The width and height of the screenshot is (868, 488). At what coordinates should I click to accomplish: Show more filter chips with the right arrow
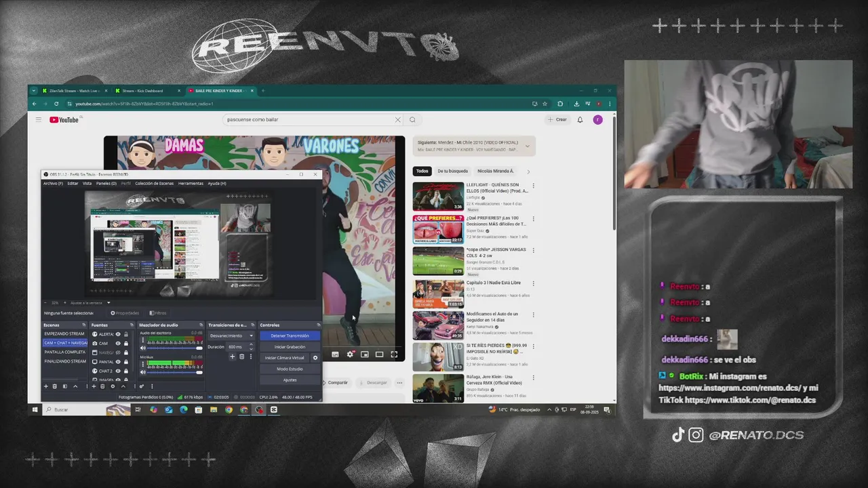point(528,171)
